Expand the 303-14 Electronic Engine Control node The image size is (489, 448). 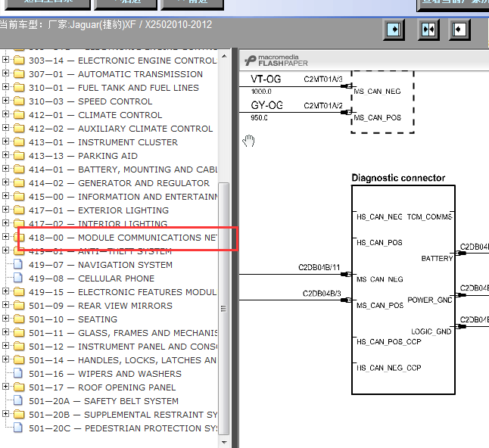coord(5,59)
